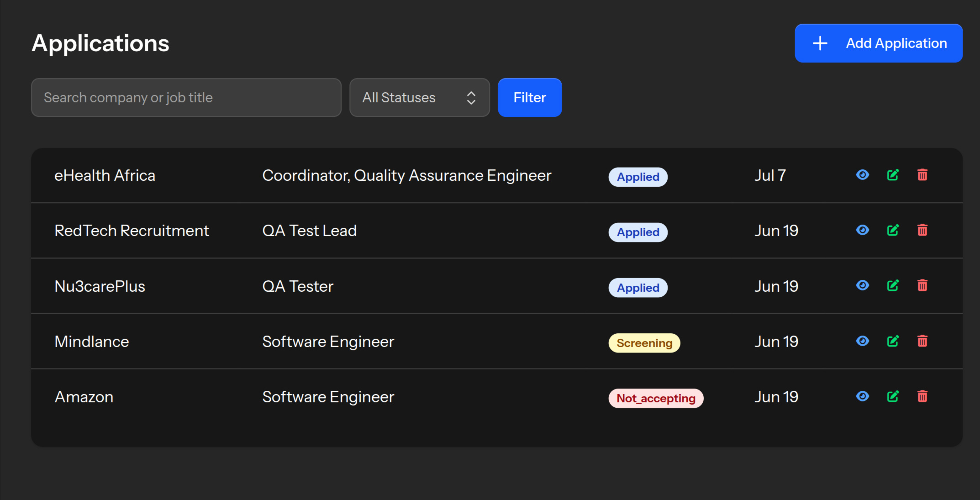Click the Screening status label for Mindlance
This screenshot has width=980, height=500.
coord(644,342)
